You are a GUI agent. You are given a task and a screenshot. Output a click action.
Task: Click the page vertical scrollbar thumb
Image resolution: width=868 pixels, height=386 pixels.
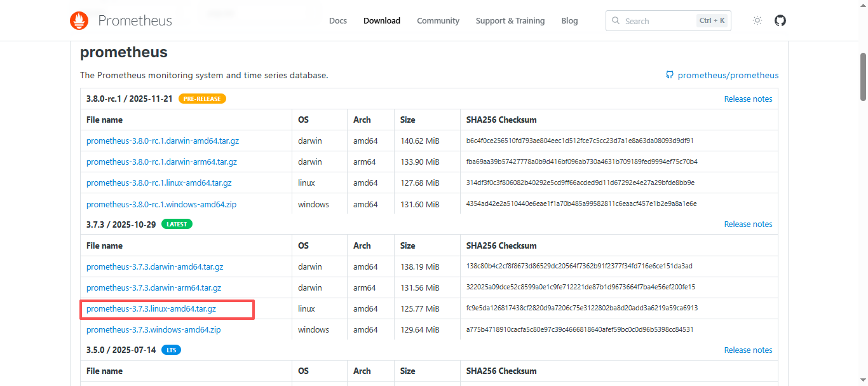(864, 76)
